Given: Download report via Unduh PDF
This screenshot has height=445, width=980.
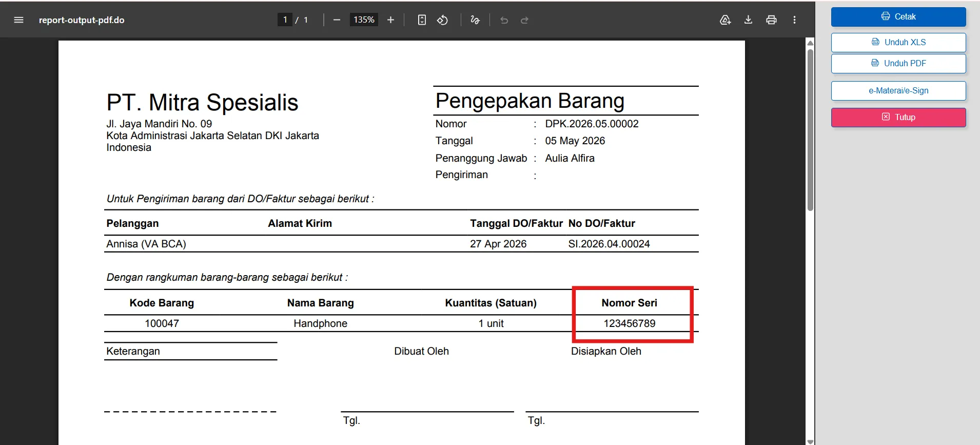Looking at the screenshot, I should point(898,63).
